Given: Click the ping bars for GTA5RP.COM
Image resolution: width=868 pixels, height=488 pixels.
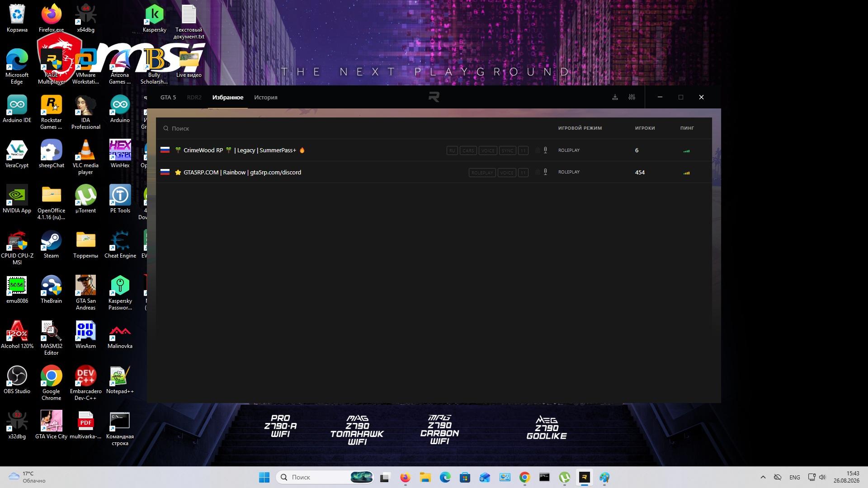Looking at the screenshot, I should [x=687, y=173].
